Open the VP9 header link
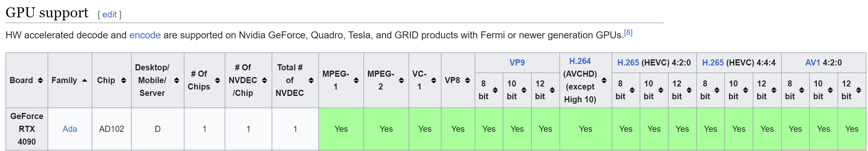Screen dimensions: 868x151 tap(517, 62)
